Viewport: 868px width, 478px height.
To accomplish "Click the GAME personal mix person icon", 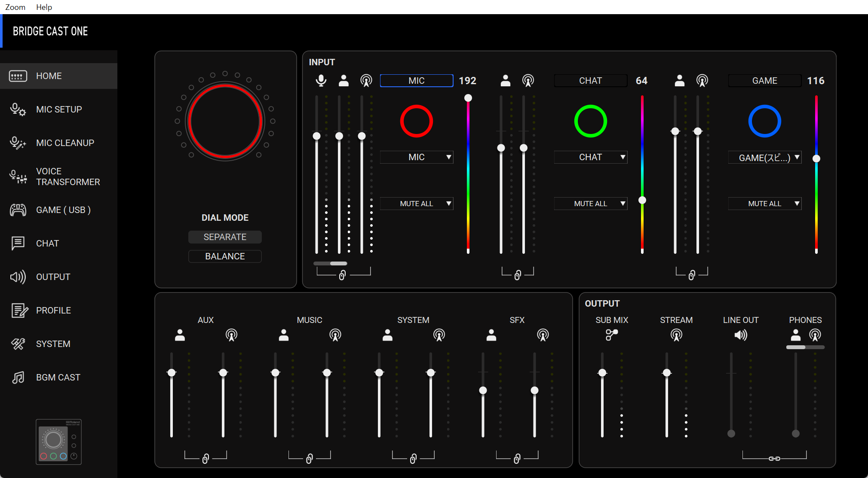I will [x=680, y=80].
